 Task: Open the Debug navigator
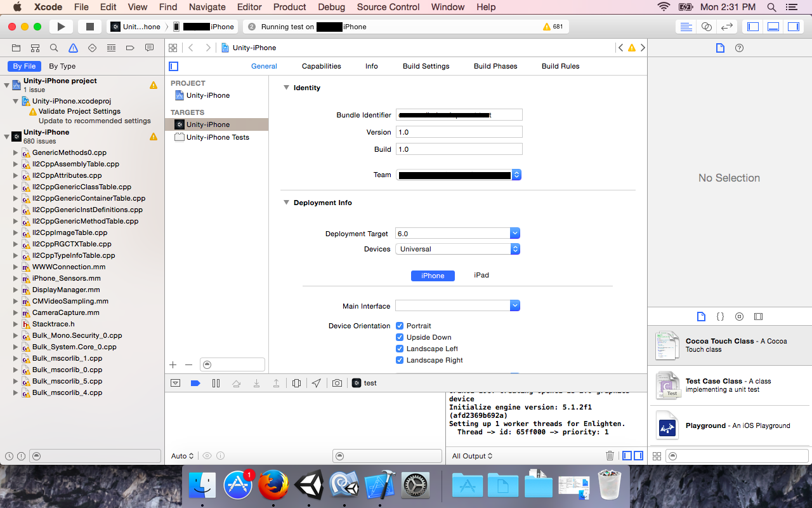(111, 48)
